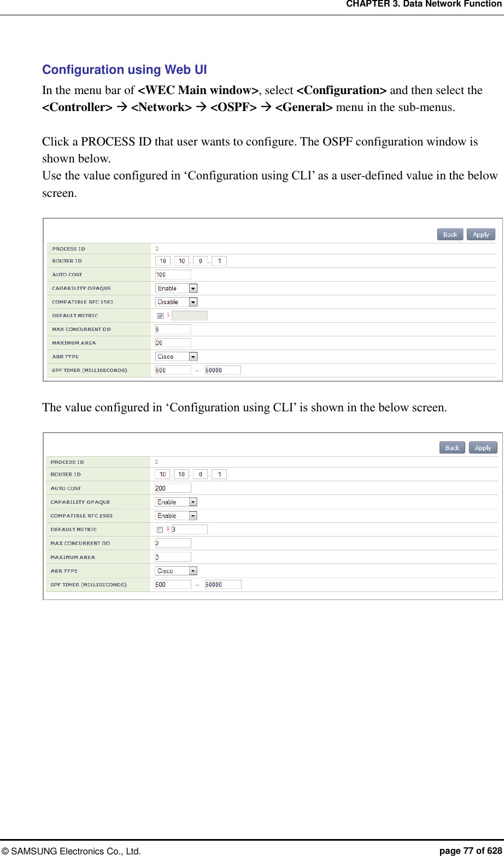Expand the Compatible RFC 1583 dropdown showing Disable
The image size is (504, 856).
coord(177,302)
